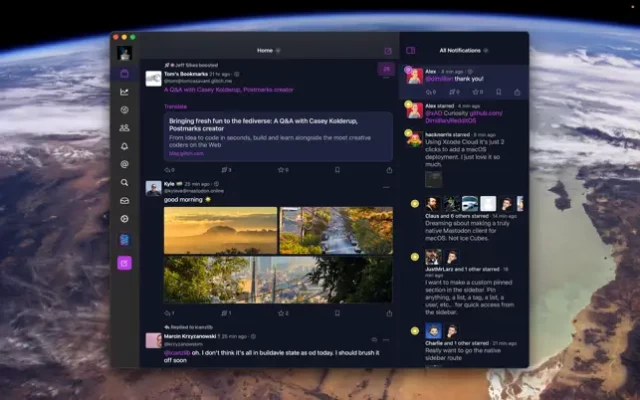This screenshot has height=400, width=640.
Task: Open the sunset mountain photo in Kyle's post
Action: (x=220, y=230)
